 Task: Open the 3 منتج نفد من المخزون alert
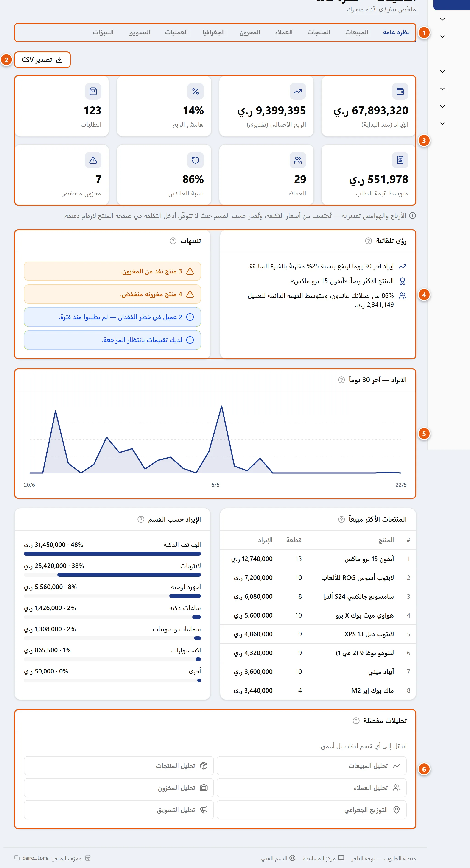112,271
